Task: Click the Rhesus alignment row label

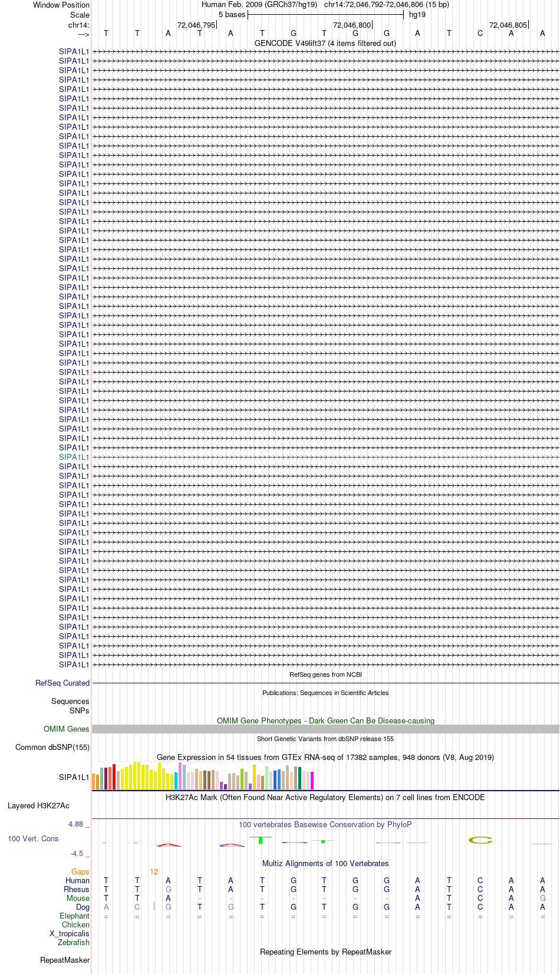Action: (x=77, y=889)
